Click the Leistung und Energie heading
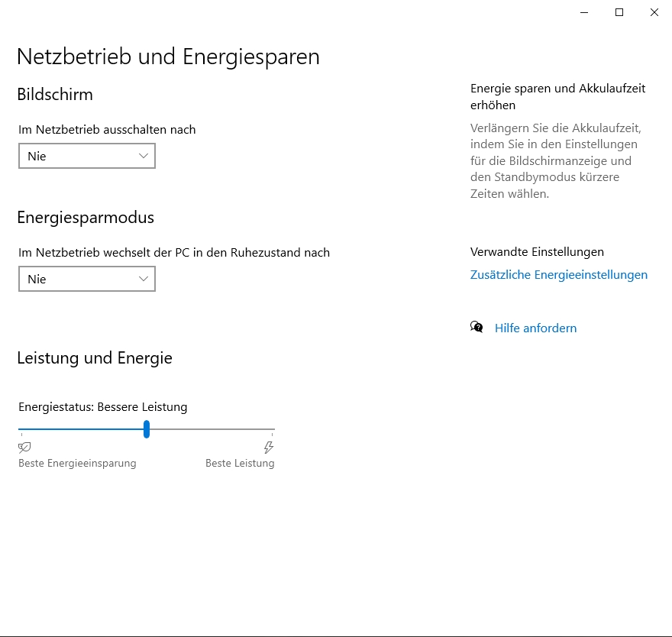672x637 pixels. pos(94,358)
